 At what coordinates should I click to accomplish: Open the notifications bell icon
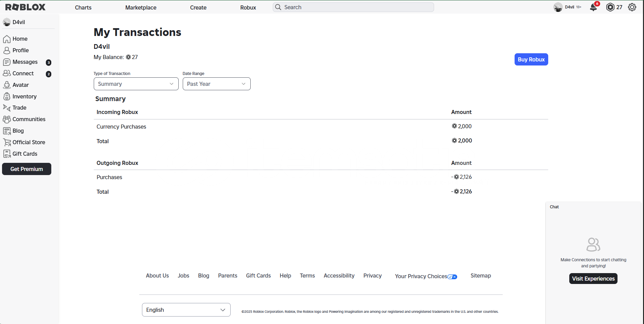(x=593, y=7)
